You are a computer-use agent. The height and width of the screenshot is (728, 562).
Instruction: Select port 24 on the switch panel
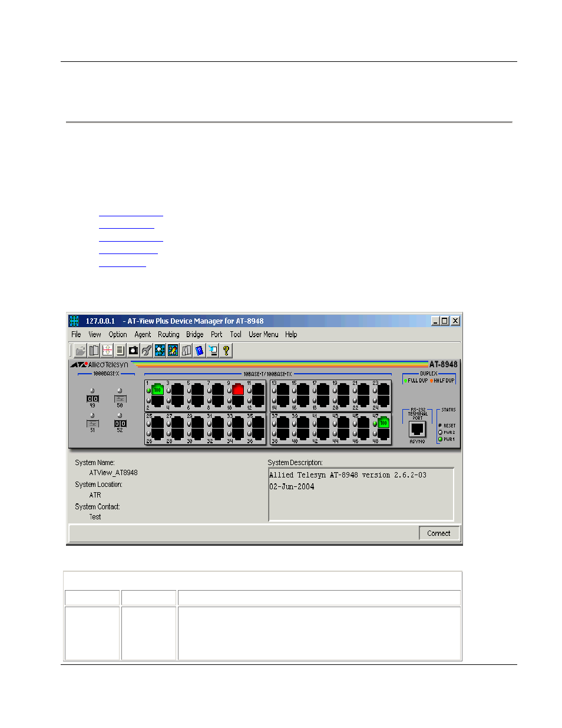tap(384, 401)
